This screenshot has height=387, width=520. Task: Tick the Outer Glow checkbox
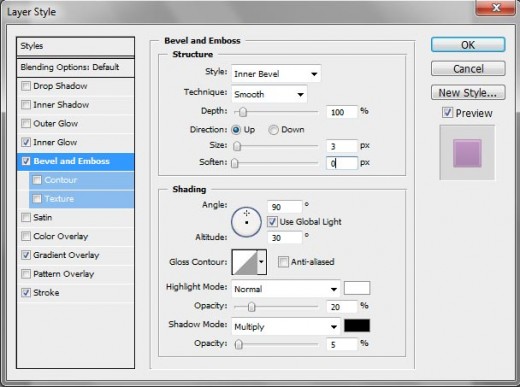tap(26, 124)
